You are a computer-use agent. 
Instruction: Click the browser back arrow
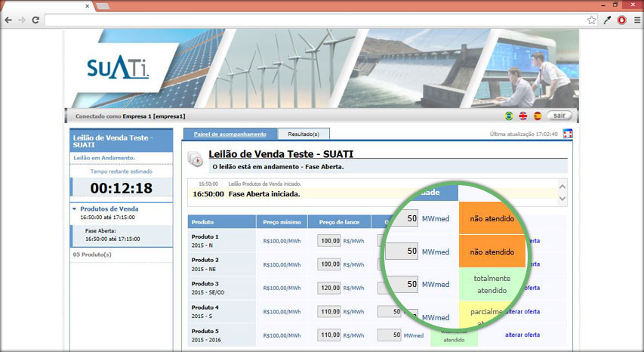click(x=8, y=20)
